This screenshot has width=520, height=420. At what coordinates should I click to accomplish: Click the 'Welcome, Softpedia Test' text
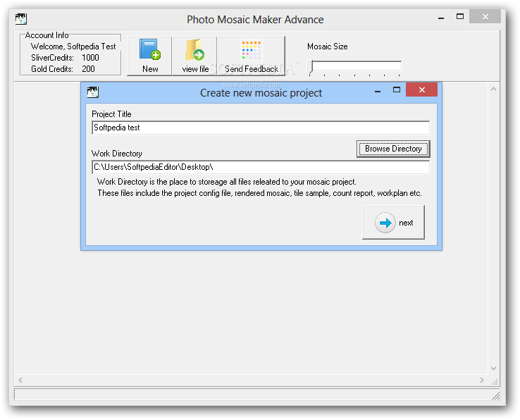(x=73, y=47)
